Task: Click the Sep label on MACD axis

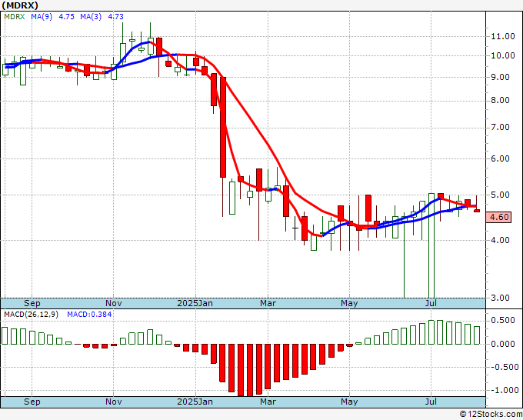Action: pos(32,402)
